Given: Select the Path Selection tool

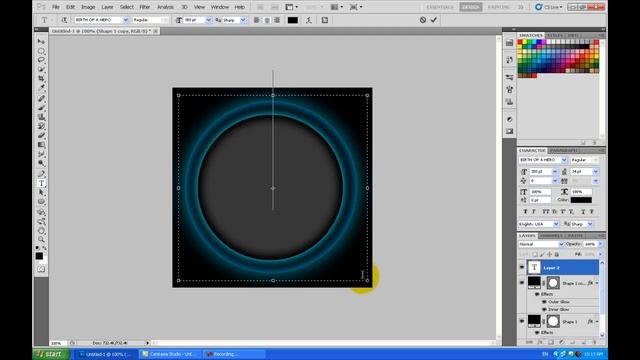Looking at the screenshot, I should tap(41, 192).
